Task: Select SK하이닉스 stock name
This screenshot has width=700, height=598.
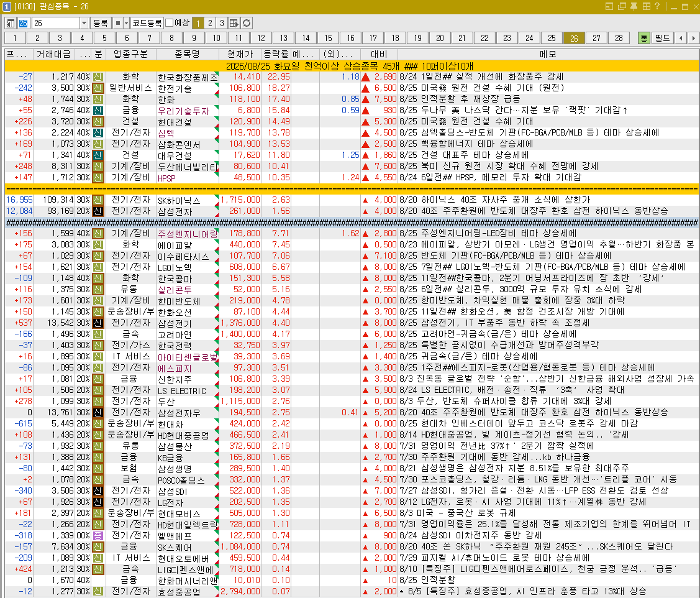Action: click(x=179, y=200)
